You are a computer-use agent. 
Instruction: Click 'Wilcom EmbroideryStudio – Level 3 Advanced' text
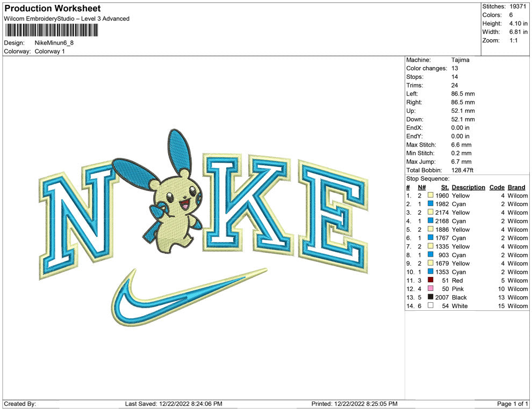tap(67, 19)
